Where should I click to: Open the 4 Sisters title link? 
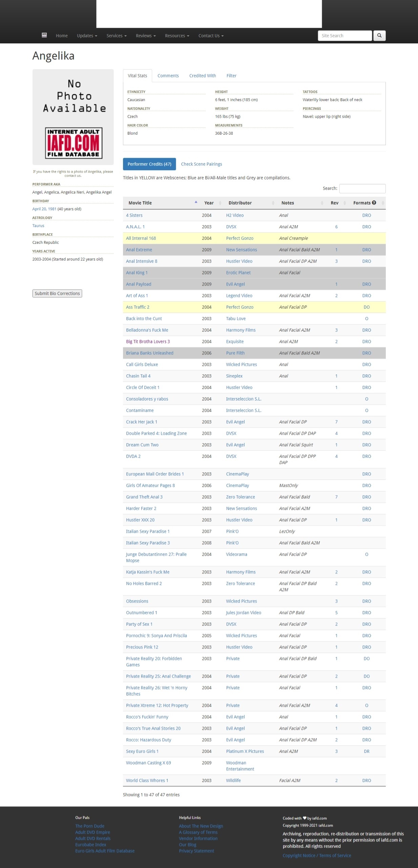click(x=134, y=215)
